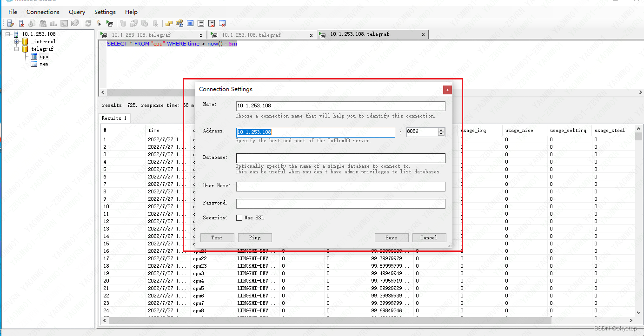Close the second 10.1.253.108.telegraf tab

coord(311,35)
